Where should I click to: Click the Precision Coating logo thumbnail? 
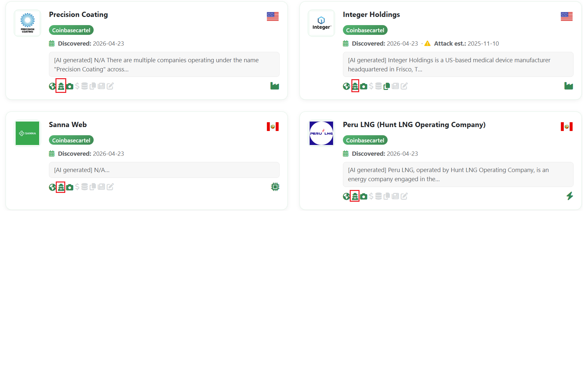[x=27, y=23]
